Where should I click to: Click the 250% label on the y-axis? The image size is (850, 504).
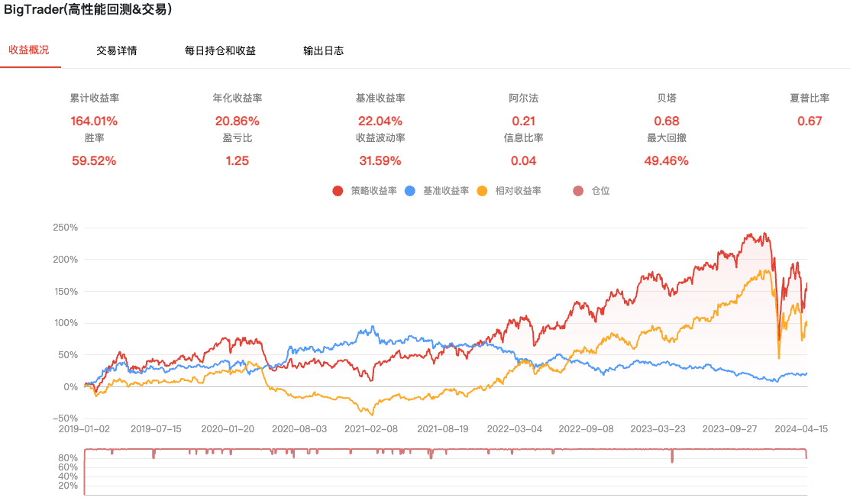tap(66, 228)
